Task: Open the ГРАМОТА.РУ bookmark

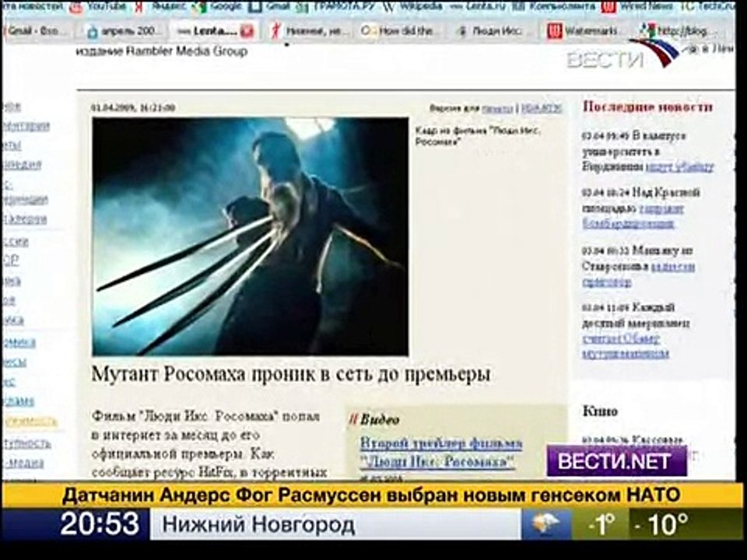Action: coord(337,7)
